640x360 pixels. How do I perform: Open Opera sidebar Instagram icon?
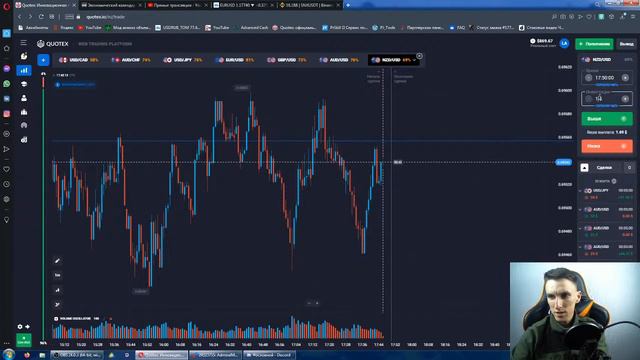click(7, 114)
